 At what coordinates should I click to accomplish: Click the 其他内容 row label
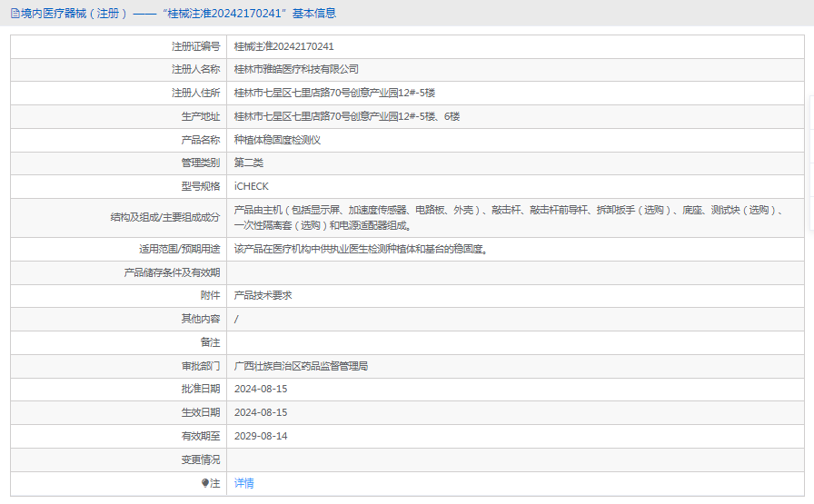pyautogui.click(x=201, y=319)
